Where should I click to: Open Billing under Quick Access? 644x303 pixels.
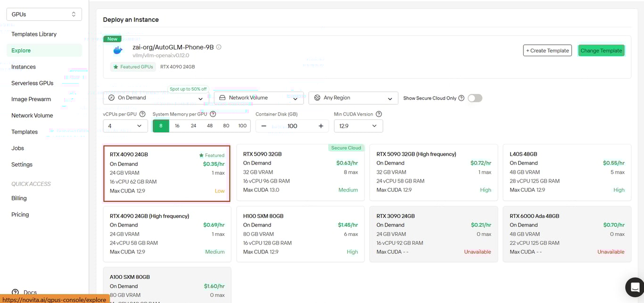[x=19, y=198]
